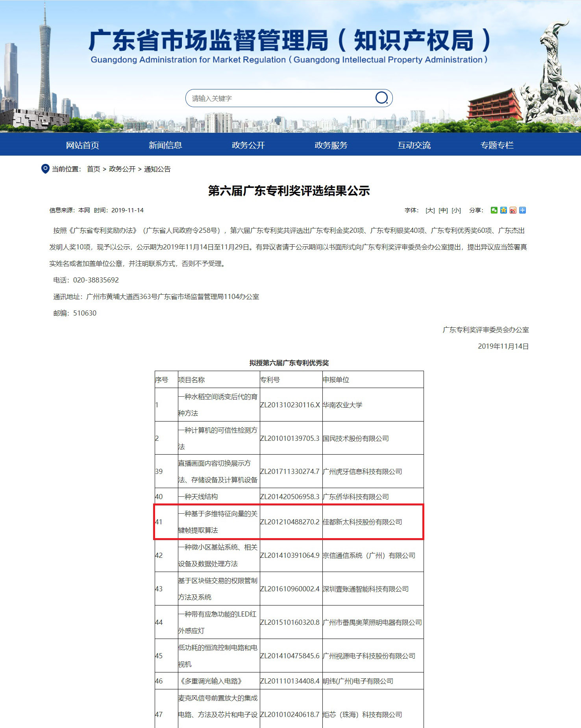The width and height of the screenshot is (581, 728).
Task: Set font size to large [大]
Action: (x=430, y=210)
